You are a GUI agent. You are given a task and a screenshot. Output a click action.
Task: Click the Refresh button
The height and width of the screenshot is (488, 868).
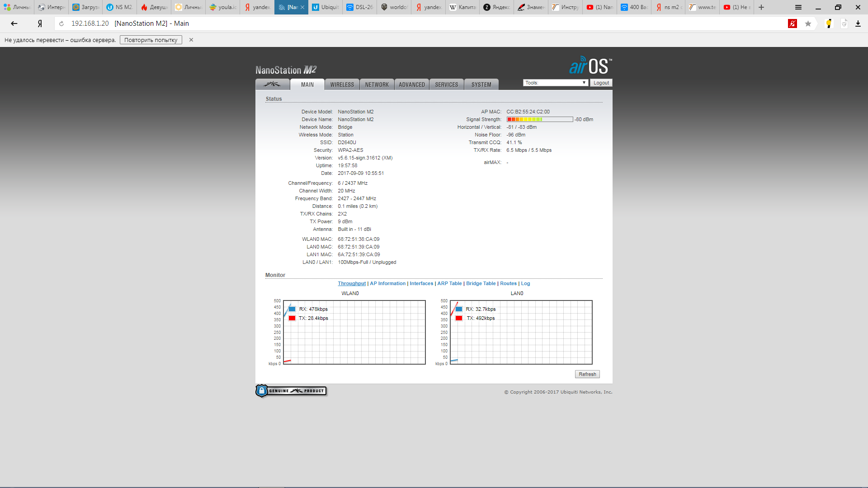[x=587, y=374]
